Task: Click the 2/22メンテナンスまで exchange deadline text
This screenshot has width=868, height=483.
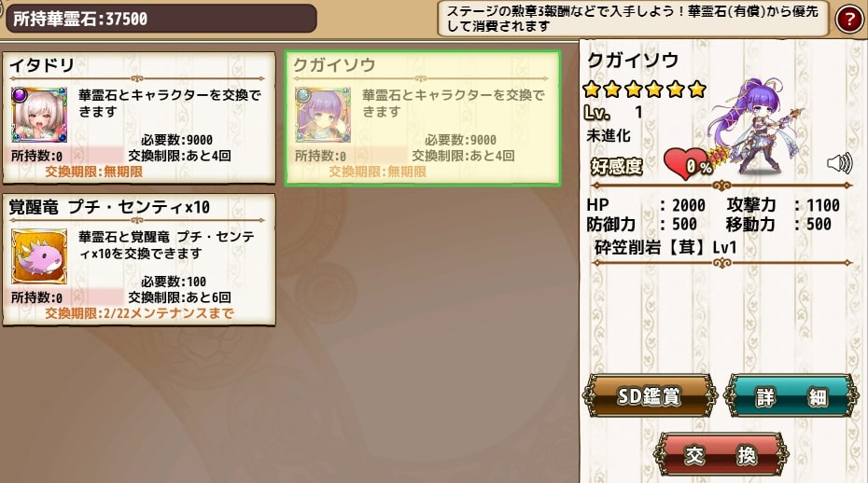Action: coord(168,313)
